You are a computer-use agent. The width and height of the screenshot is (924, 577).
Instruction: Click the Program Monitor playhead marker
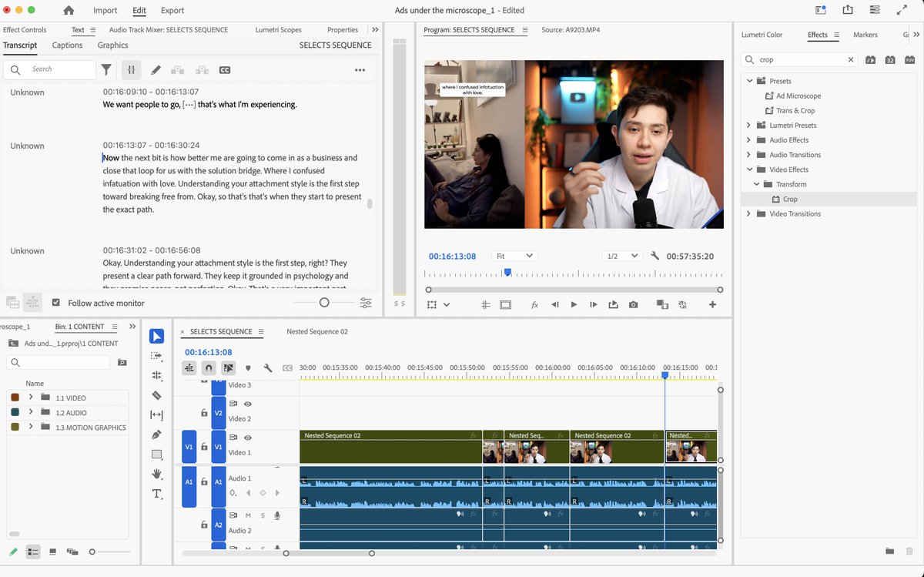[x=507, y=272]
